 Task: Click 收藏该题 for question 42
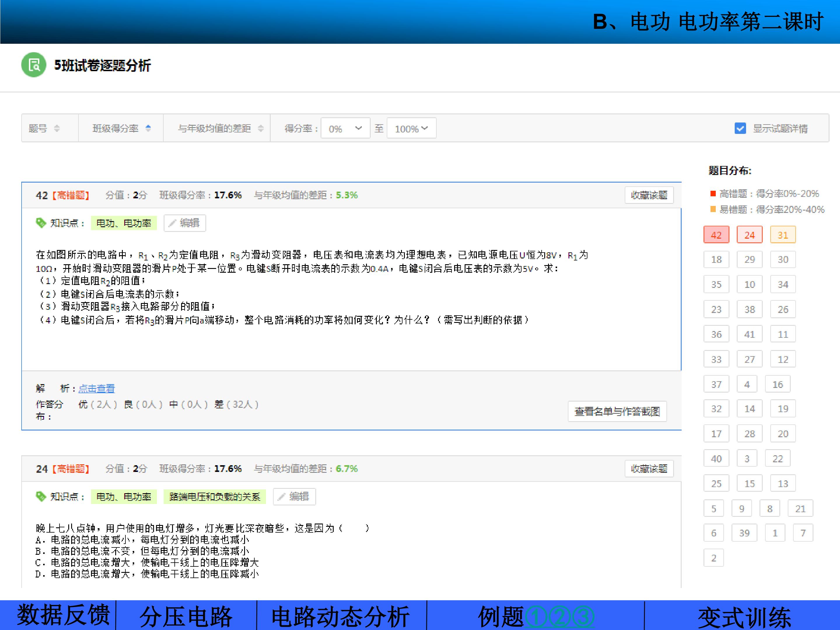649,195
